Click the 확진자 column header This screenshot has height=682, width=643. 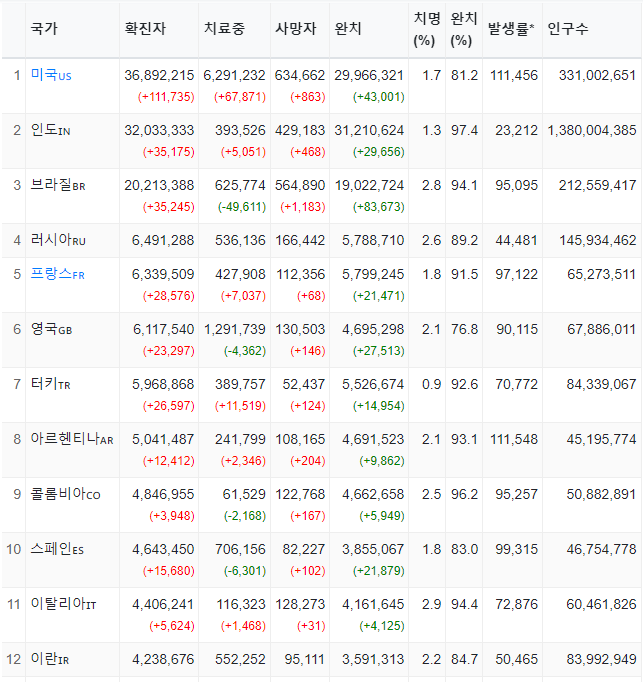(145, 29)
